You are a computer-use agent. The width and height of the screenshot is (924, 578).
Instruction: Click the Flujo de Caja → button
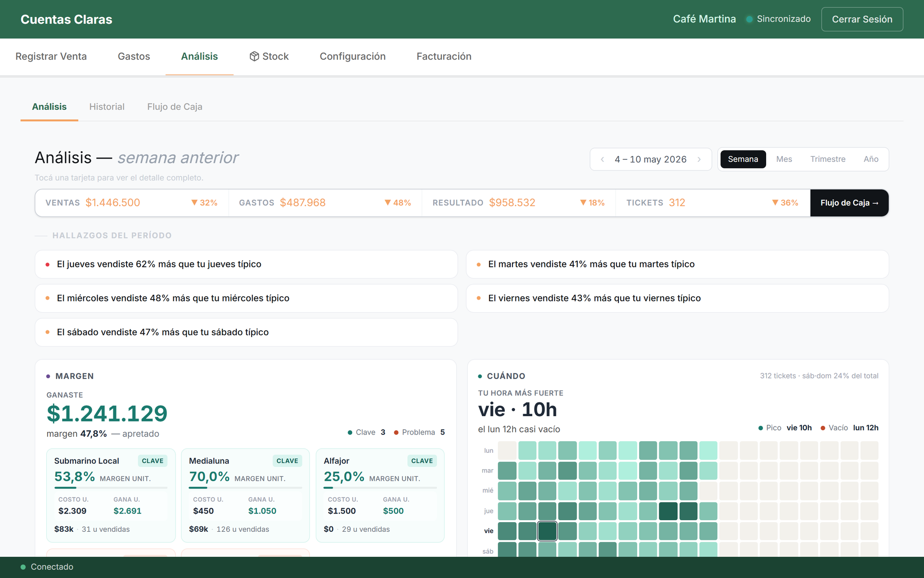tap(849, 203)
